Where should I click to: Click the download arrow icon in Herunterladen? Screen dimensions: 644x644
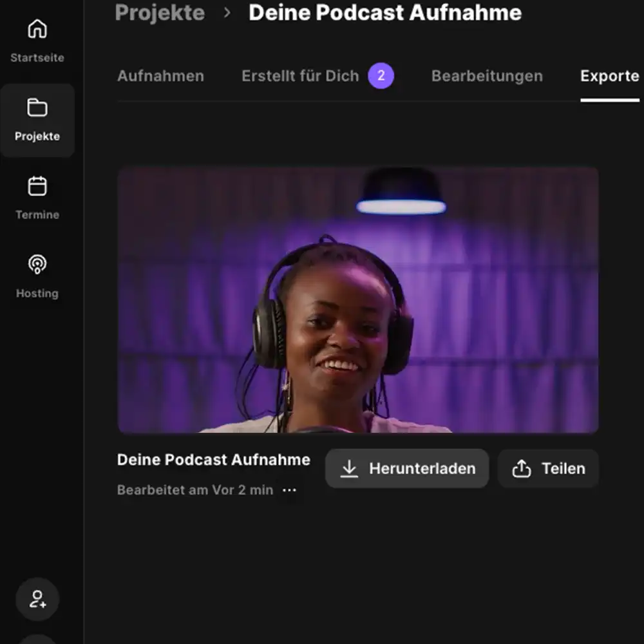tap(349, 468)
